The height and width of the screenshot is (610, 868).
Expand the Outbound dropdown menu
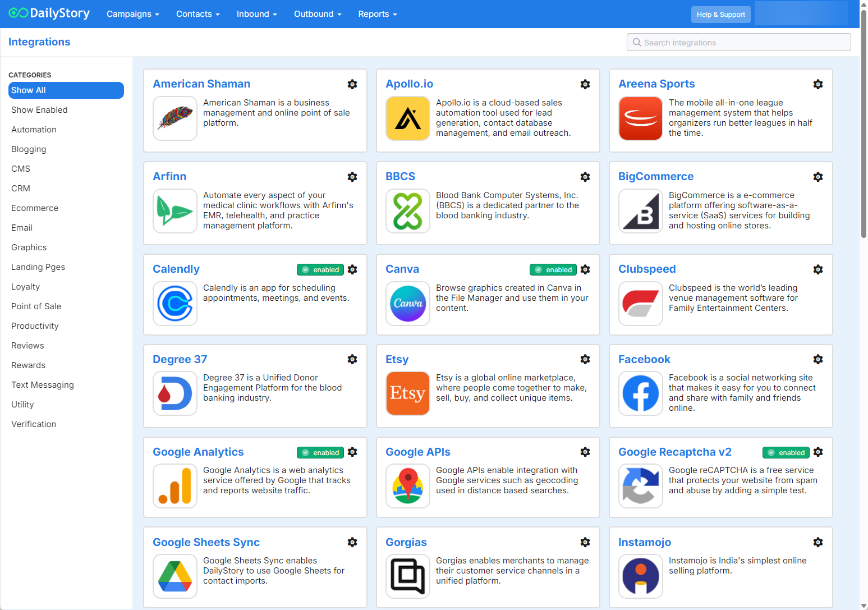pyautogui.click(x=318, y=14)
